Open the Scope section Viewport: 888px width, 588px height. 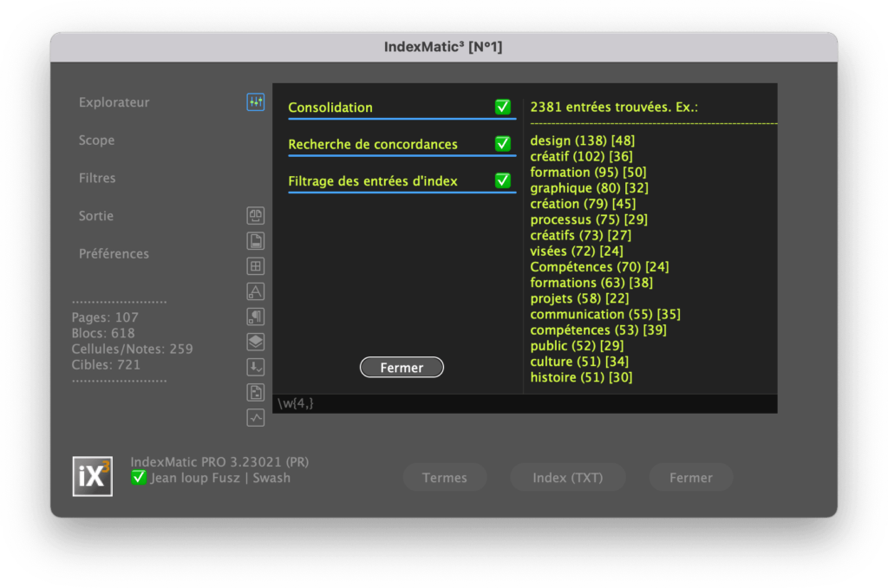coord(96,140)
